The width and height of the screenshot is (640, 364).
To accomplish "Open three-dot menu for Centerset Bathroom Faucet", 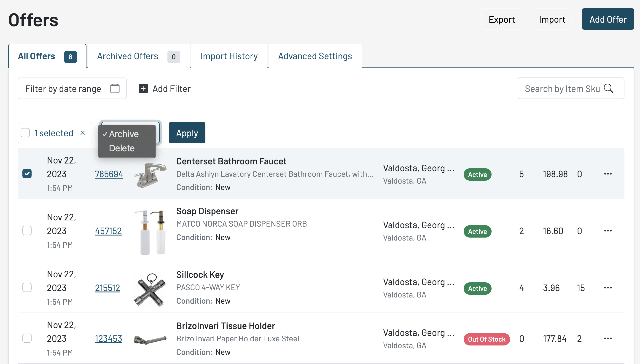I will coord(608,174).
